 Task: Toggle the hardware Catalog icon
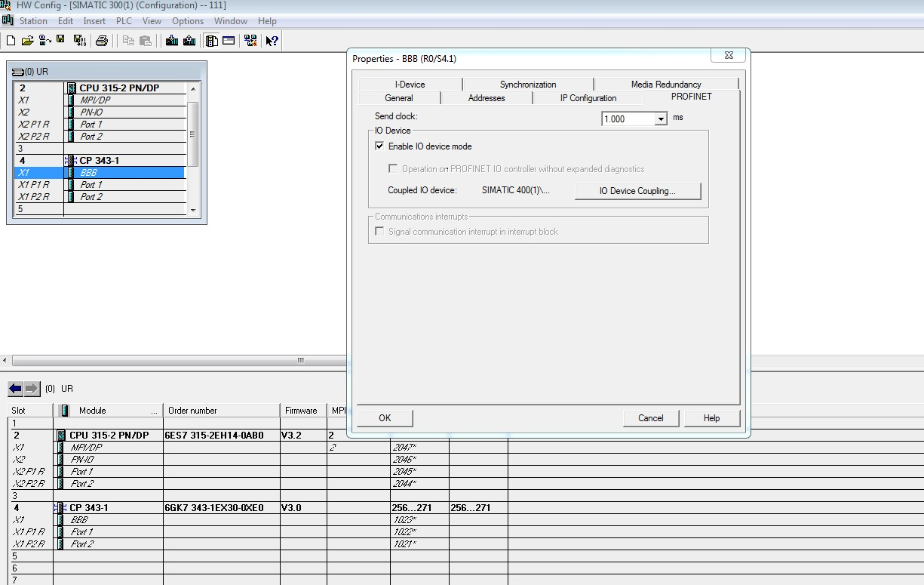(212, 41)
